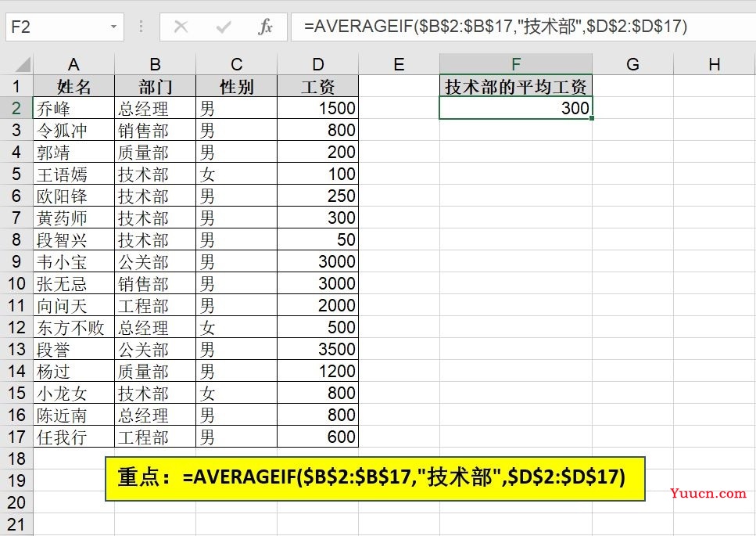756x536 pixels.
Task: Click 向问天's department cell 工程部
Action: [x=155, y=305]
